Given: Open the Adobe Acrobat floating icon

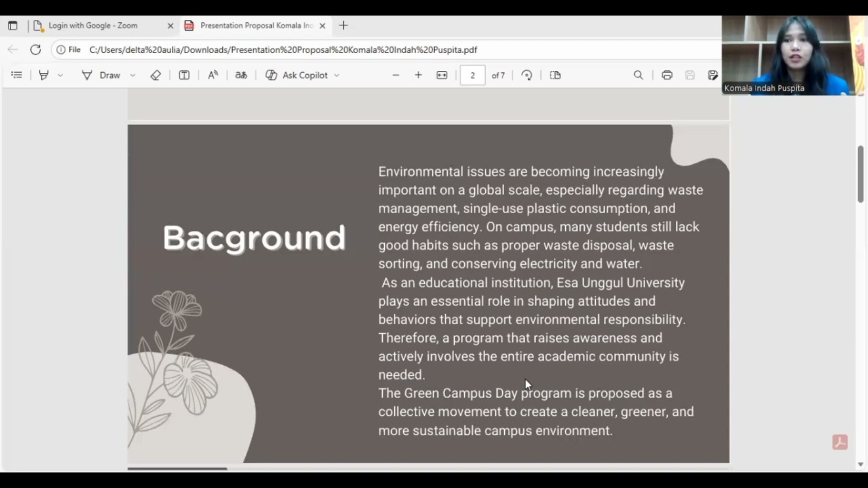Looking at the screenshot, I should point(840,443).
